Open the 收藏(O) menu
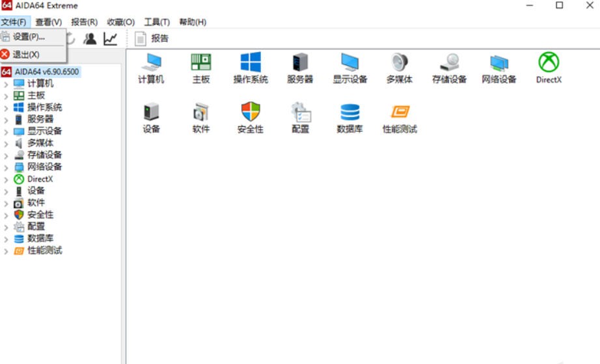This screenshot has width=600, height=364. 120,22
